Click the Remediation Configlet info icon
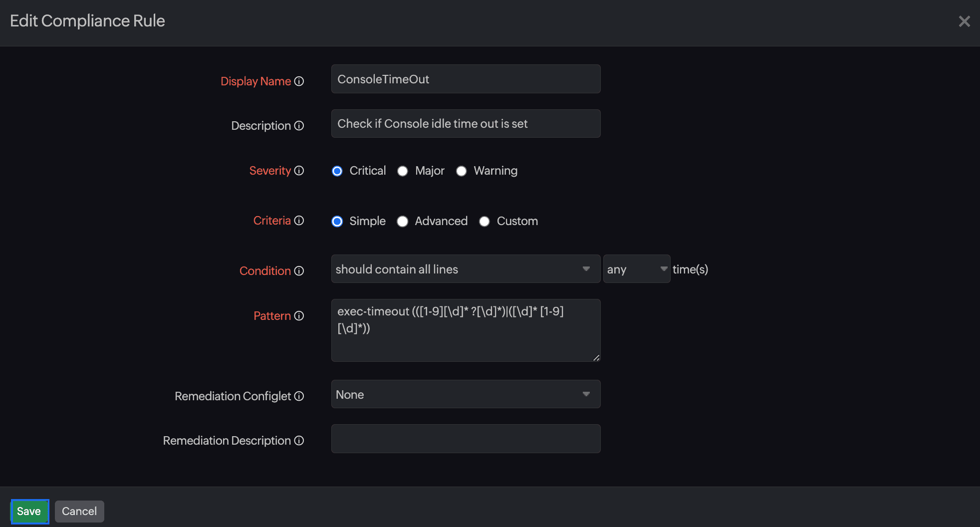 pyautogui.click(x=299, y=396)
